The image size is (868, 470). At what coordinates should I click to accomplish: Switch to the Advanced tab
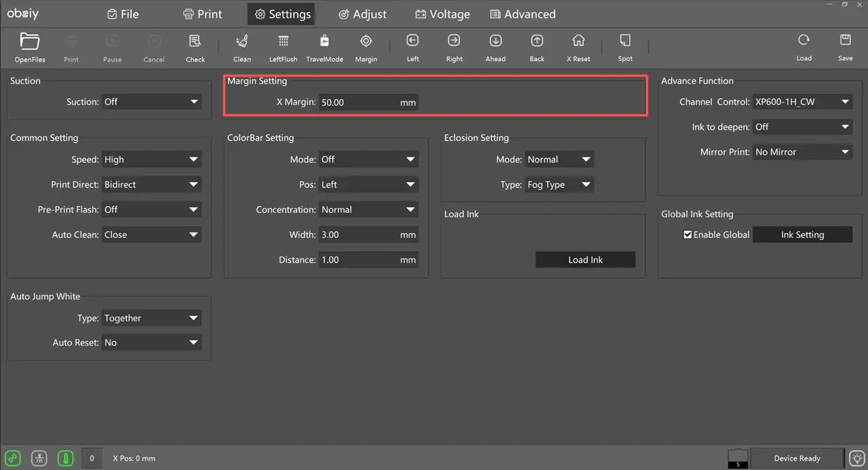(x=523, y=14)
